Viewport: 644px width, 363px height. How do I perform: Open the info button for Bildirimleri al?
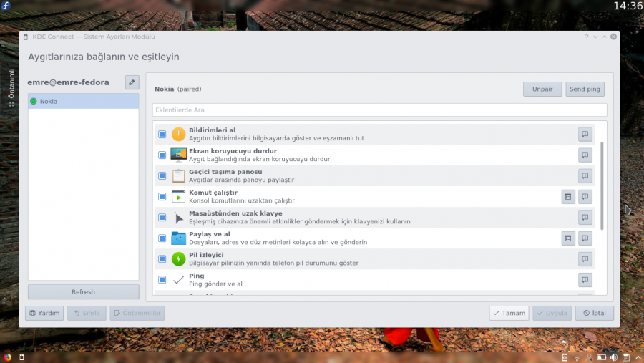tap(585, 134)
